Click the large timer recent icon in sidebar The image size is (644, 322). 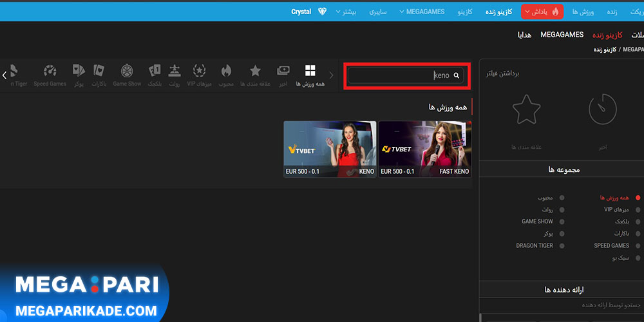tap(603, 109)
